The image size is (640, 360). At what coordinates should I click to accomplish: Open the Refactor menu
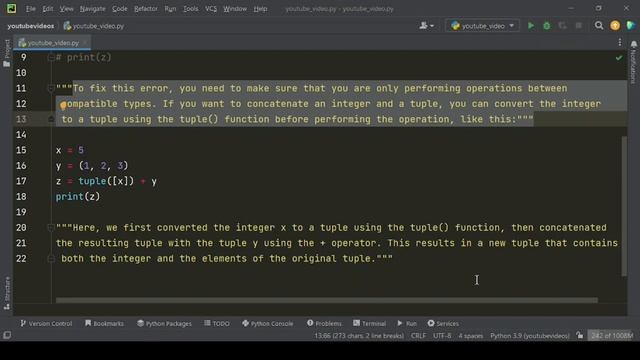tap(146, 9)
